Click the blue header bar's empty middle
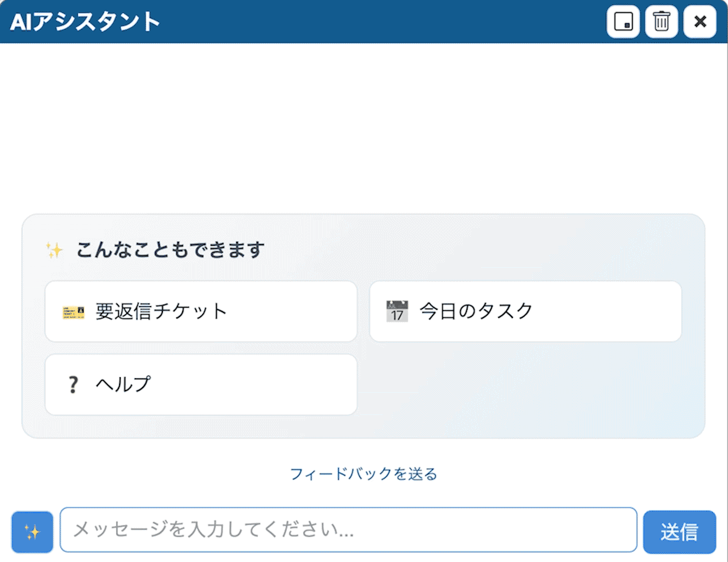The height and width of the screenshot is (562, 728). [x=377, y=22]
